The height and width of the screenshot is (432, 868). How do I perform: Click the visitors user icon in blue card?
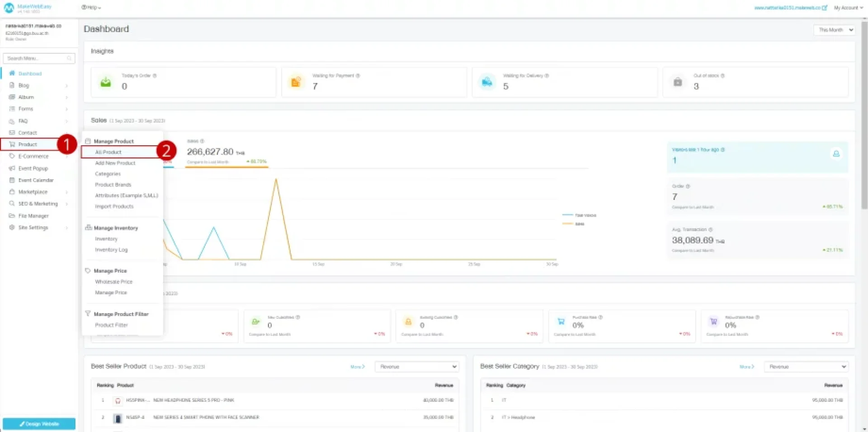(836, 154)
